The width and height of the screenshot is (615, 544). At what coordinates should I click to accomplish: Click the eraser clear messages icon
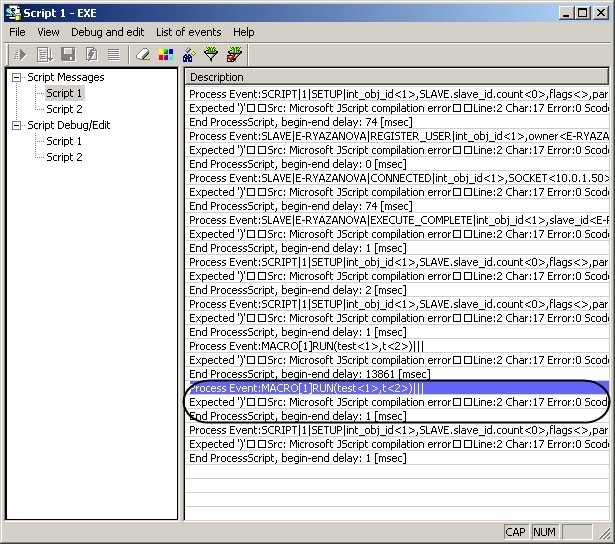coord(142,54)
